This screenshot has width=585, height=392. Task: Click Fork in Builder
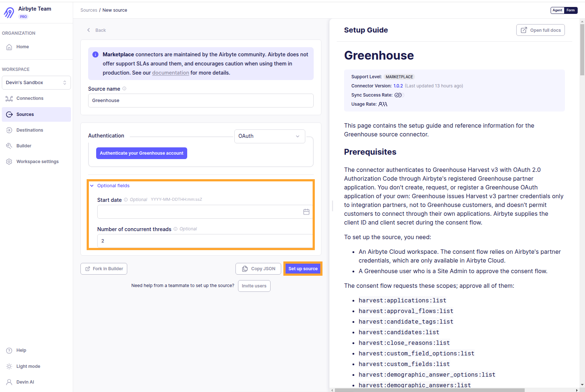pyautogui.click(x=104, y=269)
